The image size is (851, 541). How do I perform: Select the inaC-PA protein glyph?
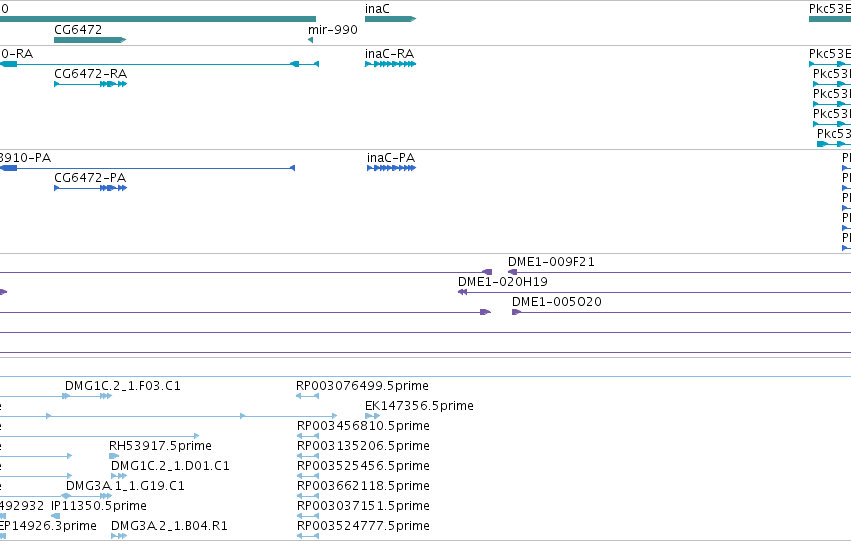[x=391, y=168]
